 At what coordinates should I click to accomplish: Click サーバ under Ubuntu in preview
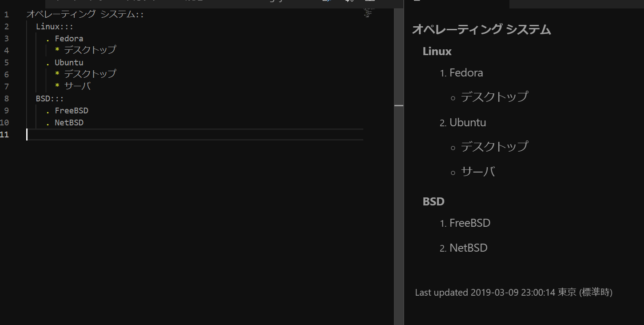(x=478, y=171)
